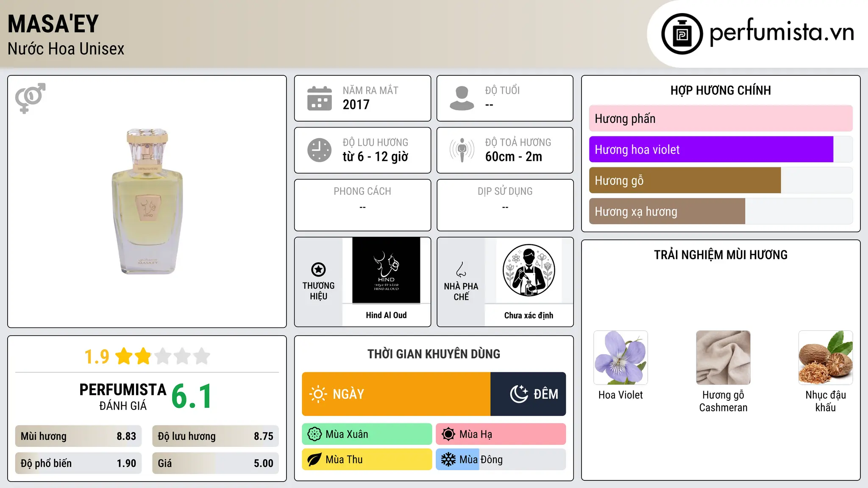Click the person icon beside Độ tuổi
The width and height of the screenshot is (868, 488).
coord(462,98)
